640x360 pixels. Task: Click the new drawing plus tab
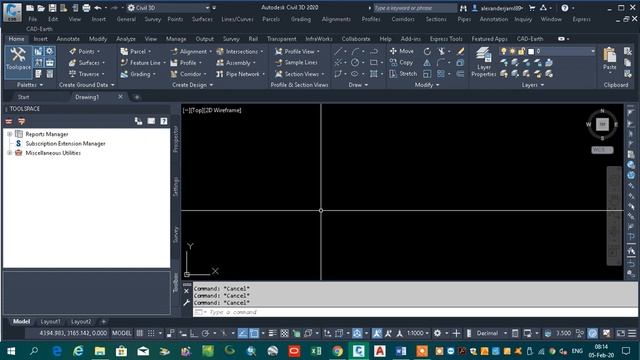point(137,97)
